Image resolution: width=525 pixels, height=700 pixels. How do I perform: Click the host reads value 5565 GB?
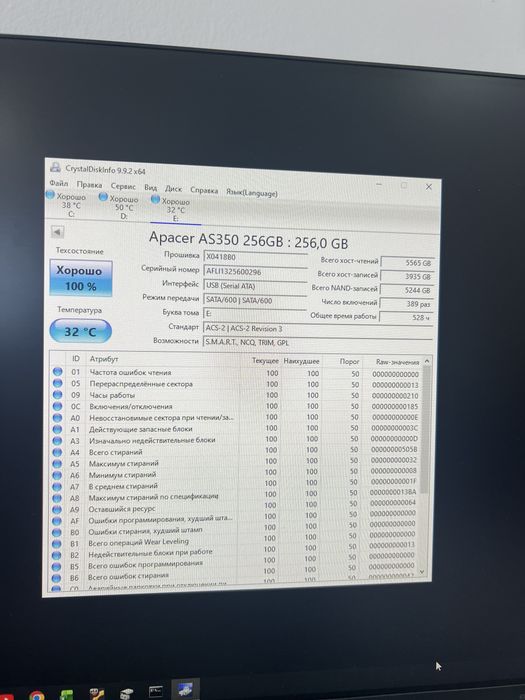(408, 262)
